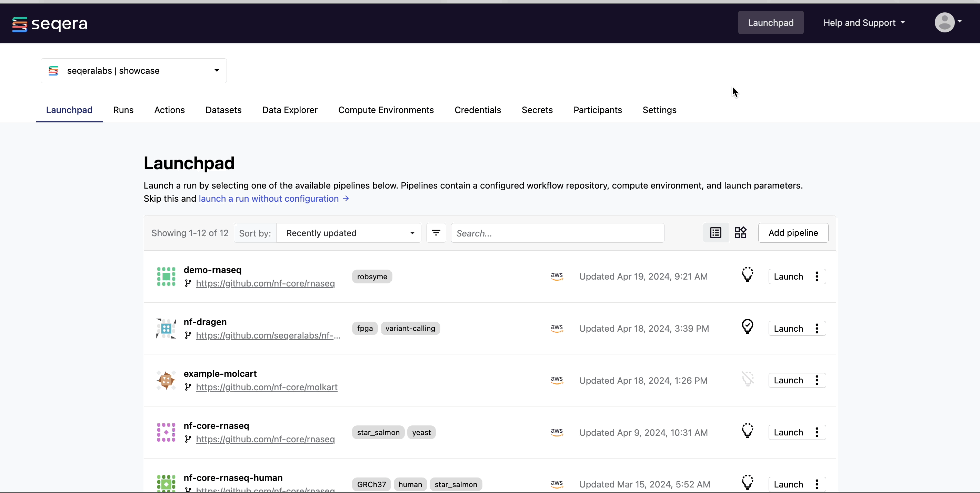Expand the seqeralabs showcase workspace dropdown
Viewport: 980px width, 493px height.
pos(217,71)
